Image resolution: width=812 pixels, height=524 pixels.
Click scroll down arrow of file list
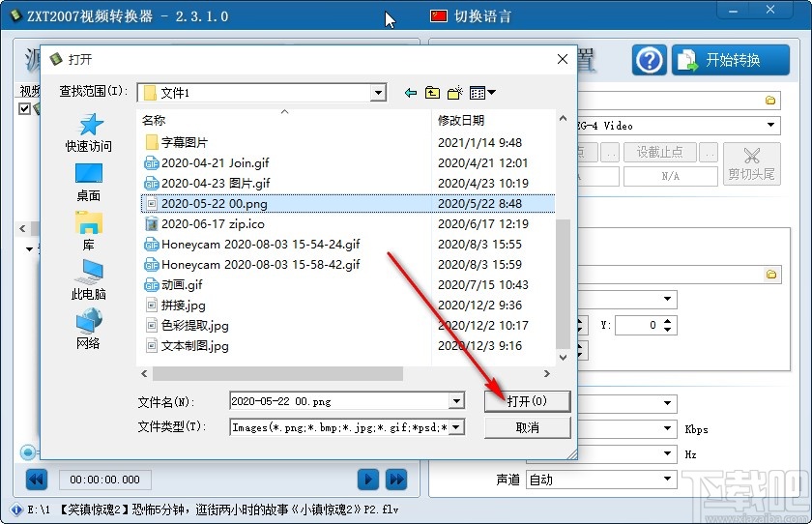(563, 358)
